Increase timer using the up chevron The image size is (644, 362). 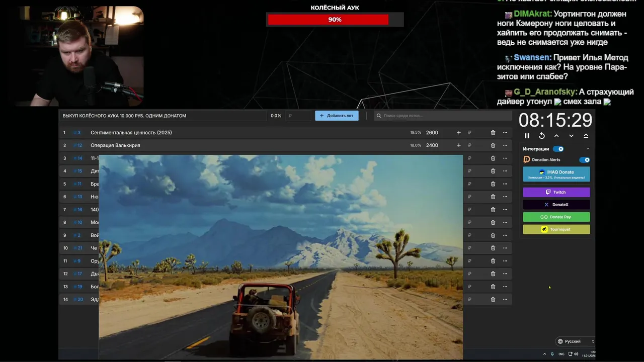click(x=556, y=136)
